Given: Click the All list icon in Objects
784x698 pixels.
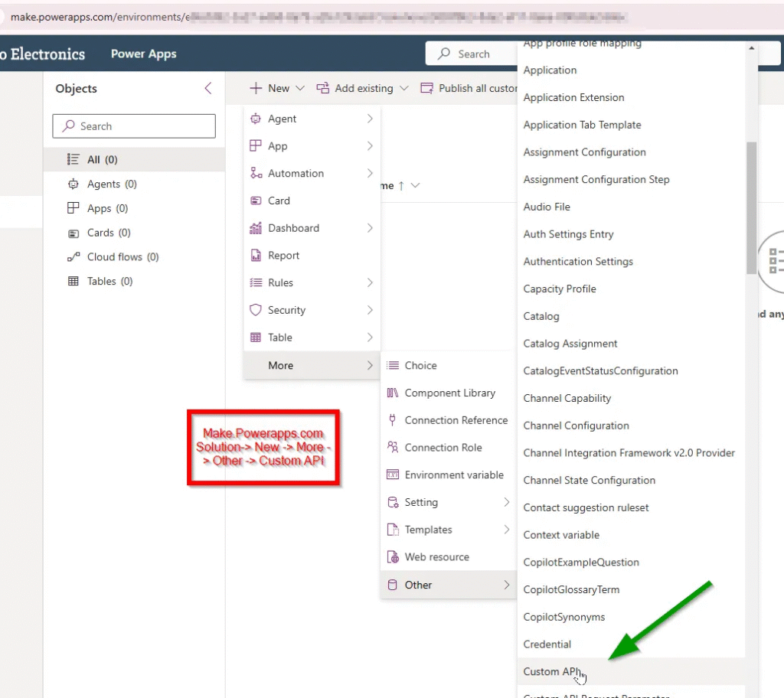Looking at the screenshot, I should (73, 159).
